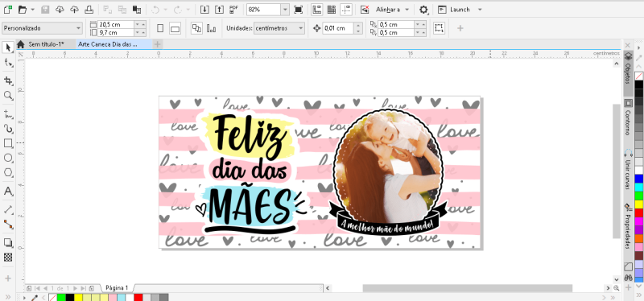644x301 pixels.
Task: Click the Export icon
Action: 219,9
